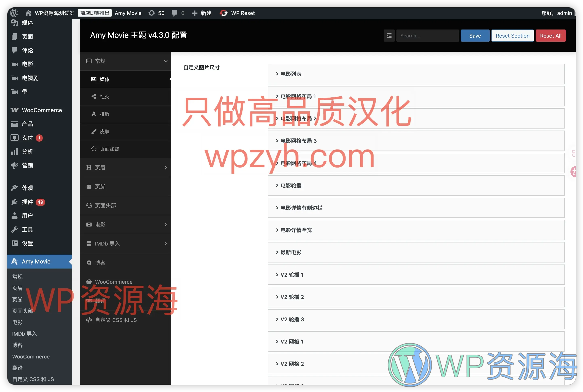Click the panel collapse icon beside search
The height and width of the screenshot is (392, 583).
coord(389,36)
